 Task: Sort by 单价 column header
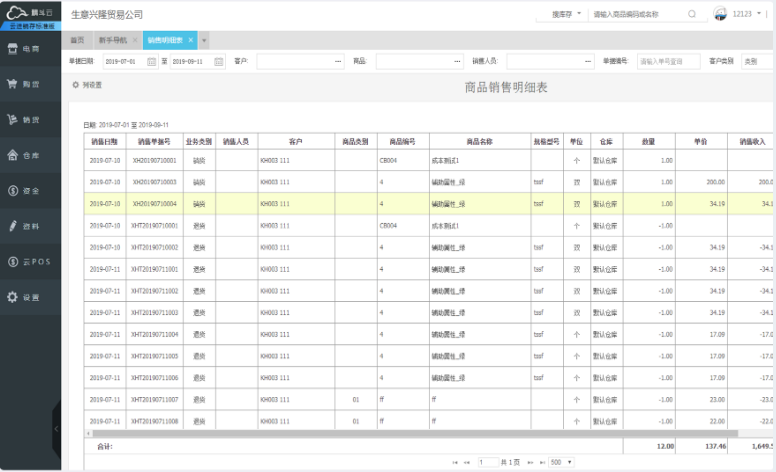(x=701, y=142)
